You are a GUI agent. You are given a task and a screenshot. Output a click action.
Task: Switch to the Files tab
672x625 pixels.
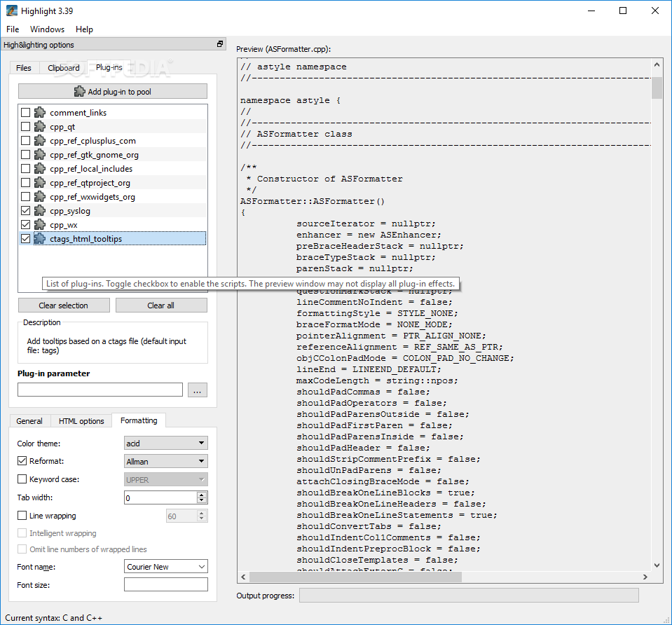tap(24, 68)
